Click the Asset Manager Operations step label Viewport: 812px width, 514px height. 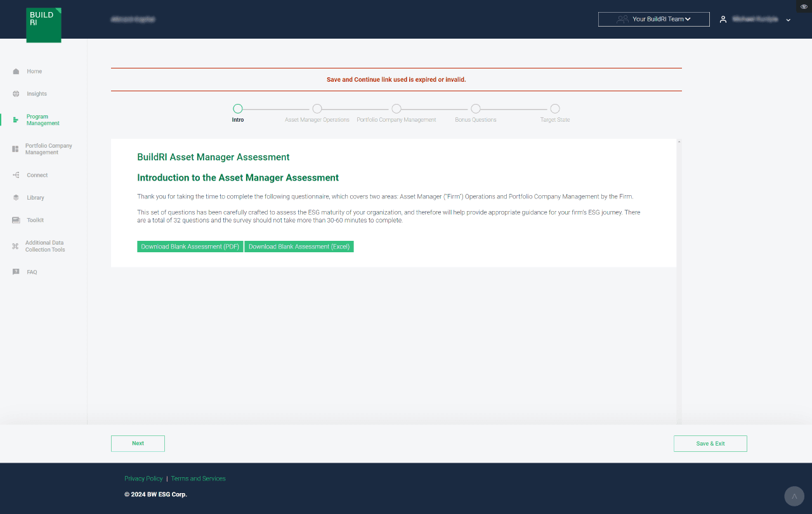tap(317, 120)
